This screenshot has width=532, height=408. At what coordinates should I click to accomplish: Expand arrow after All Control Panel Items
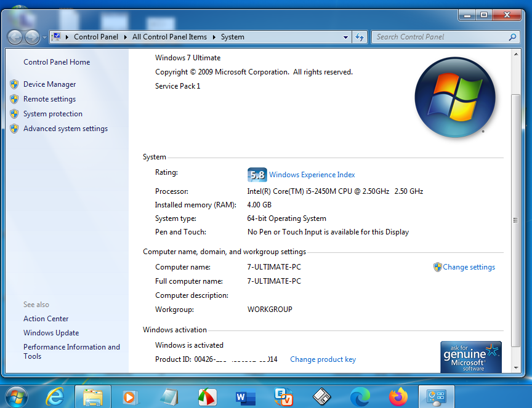click(214, 37)
